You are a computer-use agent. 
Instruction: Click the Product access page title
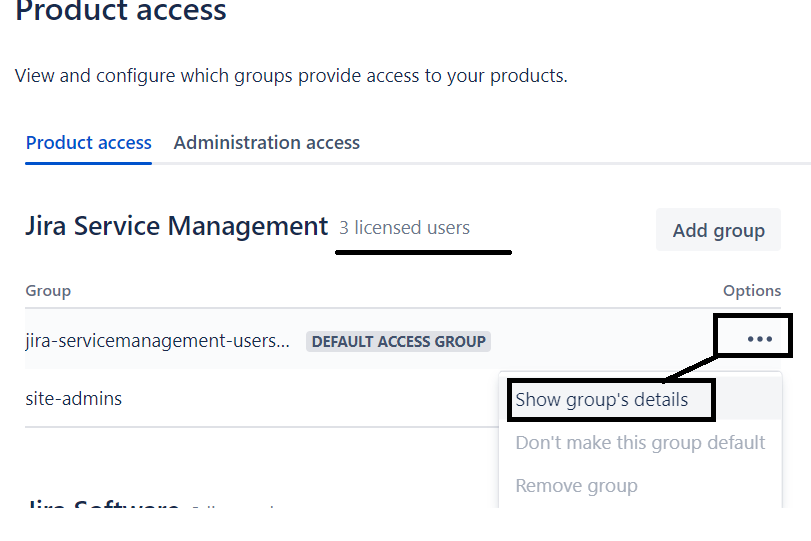click(121, 11)
